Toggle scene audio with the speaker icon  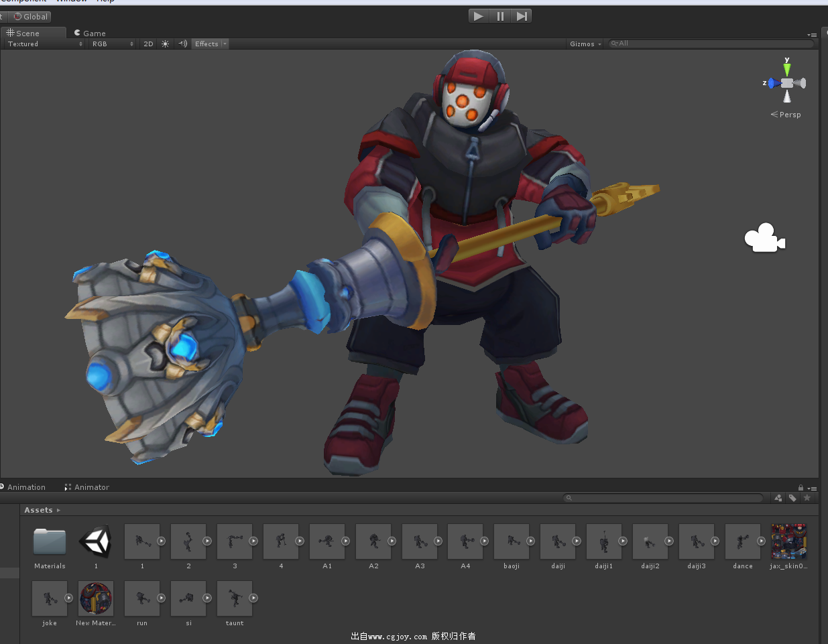tap(182, 44)
